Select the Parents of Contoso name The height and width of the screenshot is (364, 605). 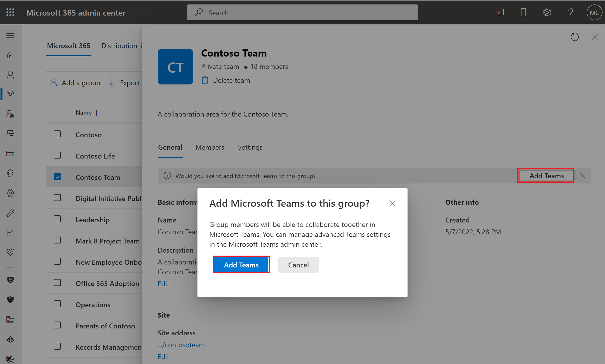pos(105,326)
